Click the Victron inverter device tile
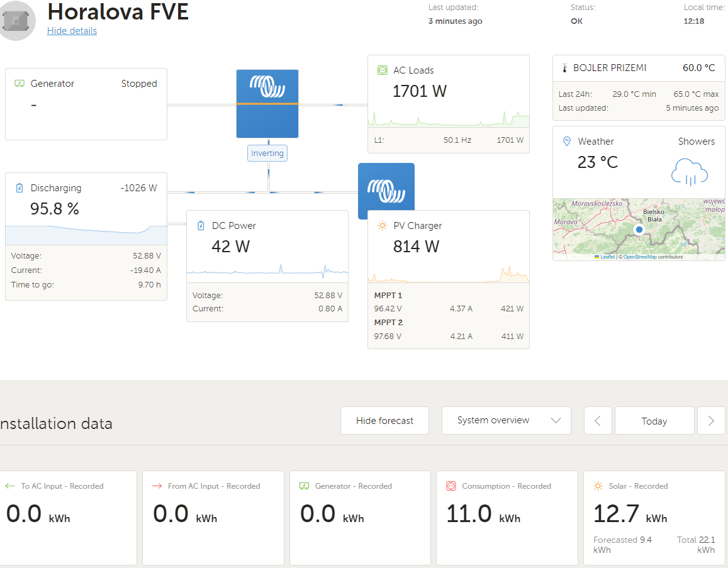The height and width of the screenshot is (568, 728). (x=267, y=104)
